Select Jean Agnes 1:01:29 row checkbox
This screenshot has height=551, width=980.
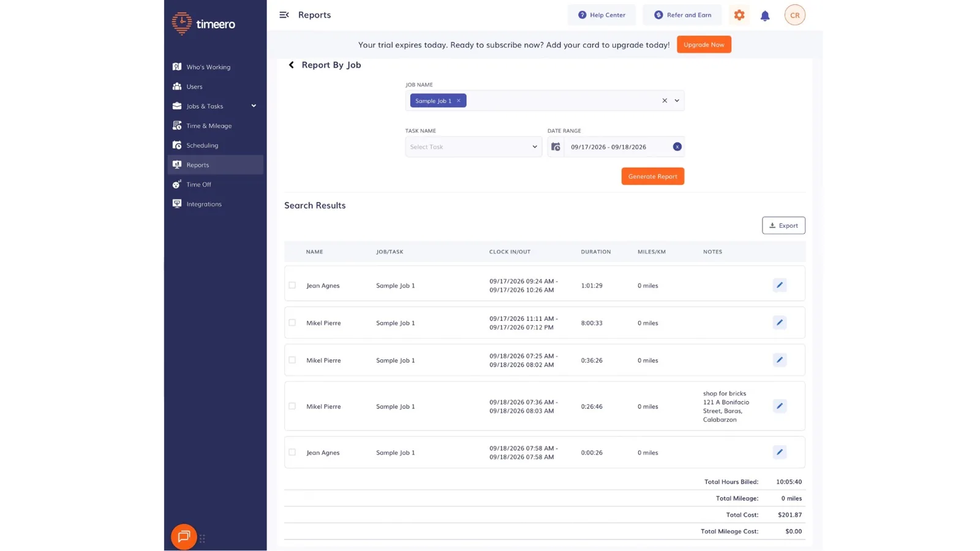pyautogui.click(x=292, y=285)
